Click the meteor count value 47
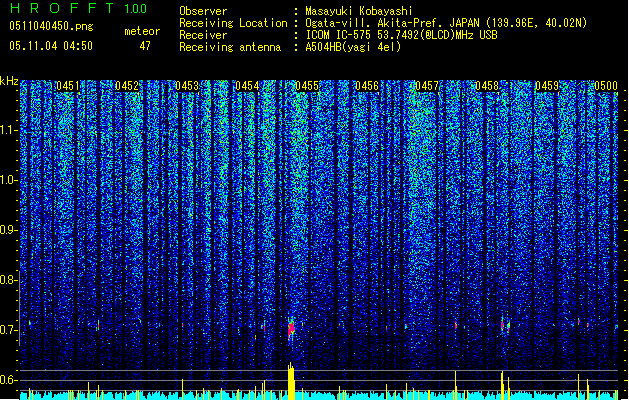The image size is (629, 400). pos(145,46)
